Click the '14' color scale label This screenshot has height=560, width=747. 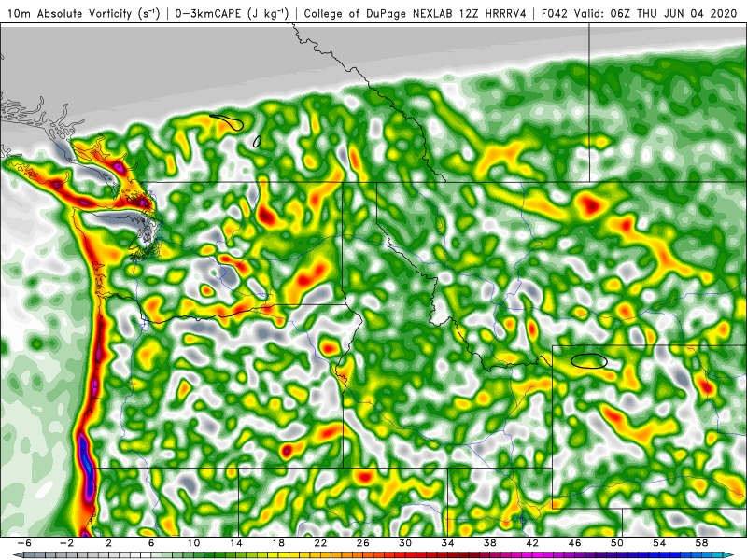[236, 543]
